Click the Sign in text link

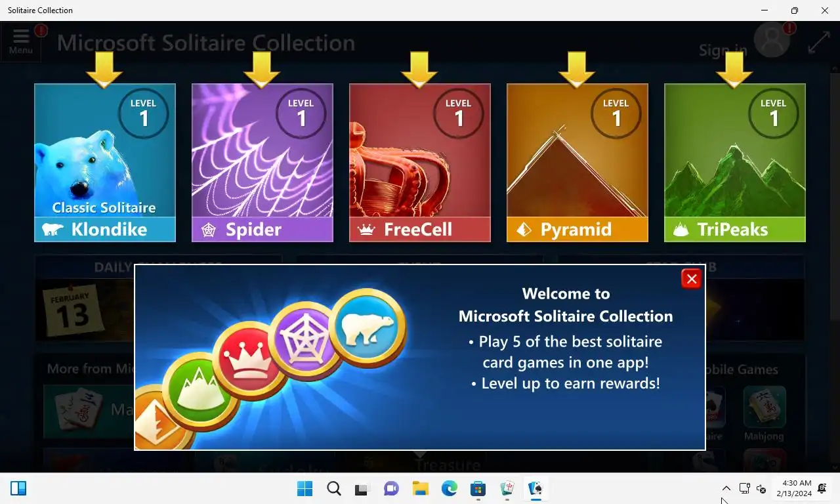723,51
